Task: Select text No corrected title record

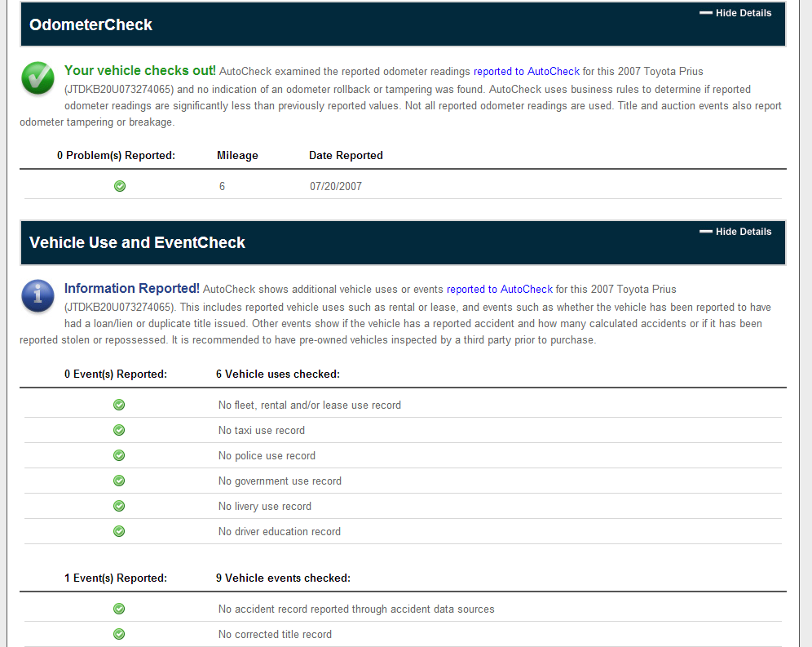Action: tap(275, 635)
